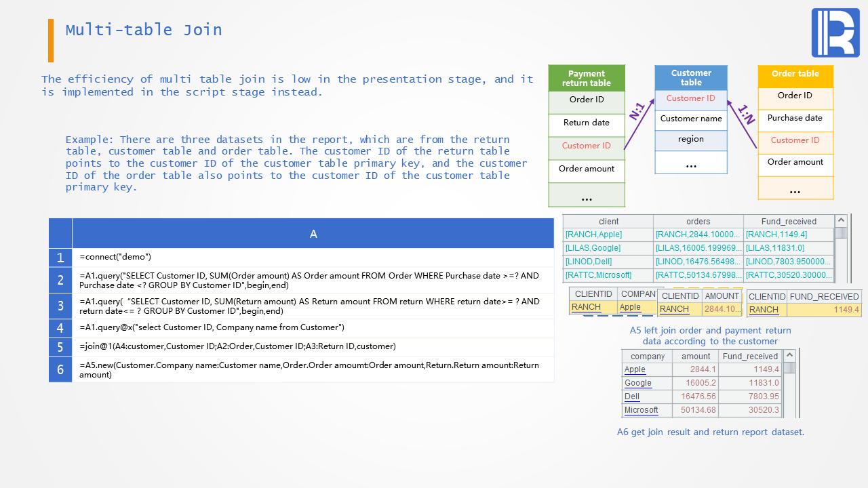
Task: Click the 'Multi-table Join' slide title
Action: tap(144, 30)
